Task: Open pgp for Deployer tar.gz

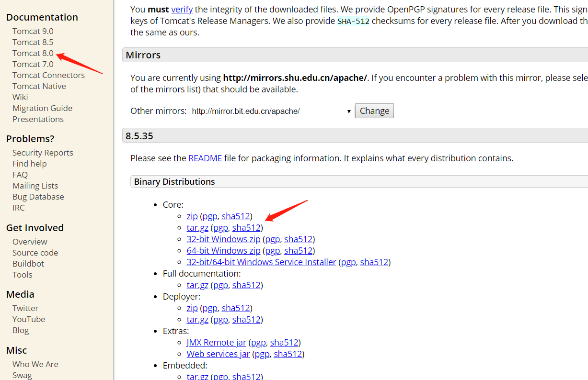Action: tap(220, 320)
